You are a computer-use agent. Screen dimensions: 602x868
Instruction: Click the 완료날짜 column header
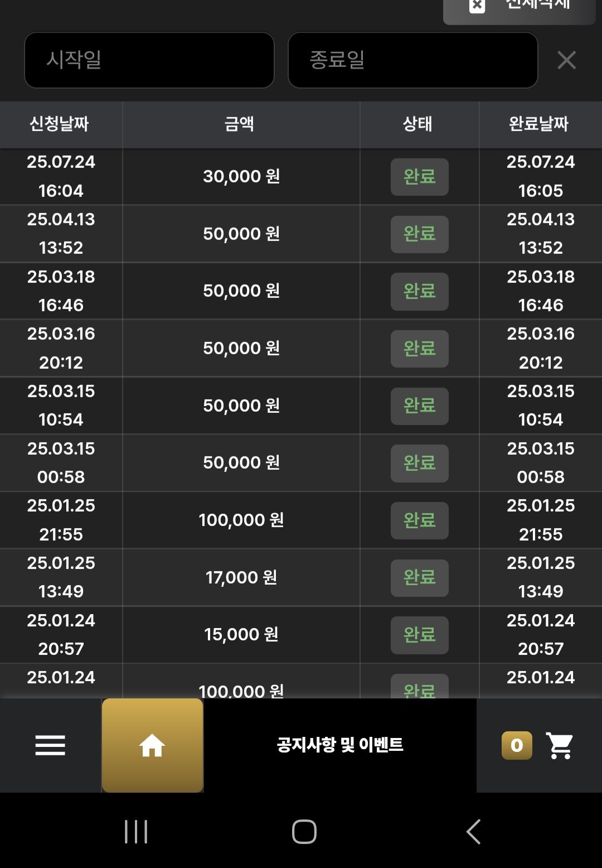click(539, 124)
